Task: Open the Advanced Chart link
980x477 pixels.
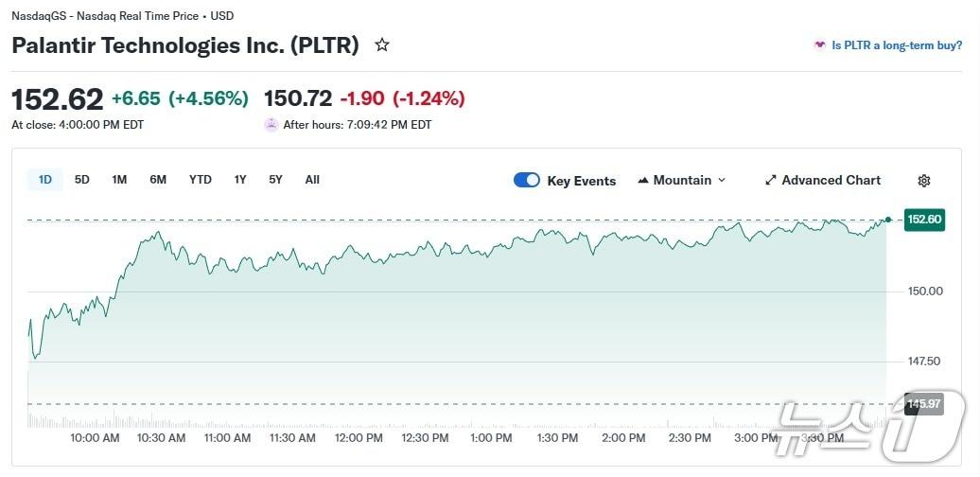Action: (831, 180)
